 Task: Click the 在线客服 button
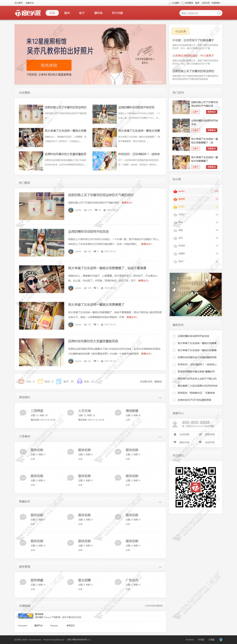(184, 434)
